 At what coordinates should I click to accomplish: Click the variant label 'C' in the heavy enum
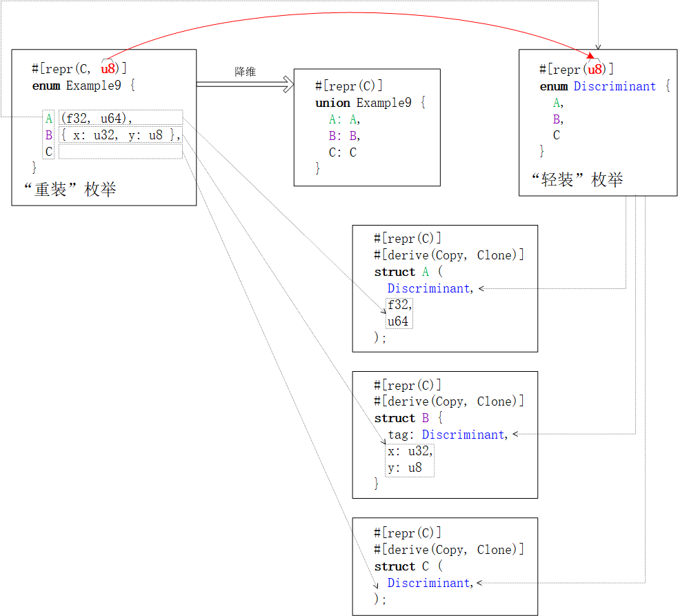49,152
